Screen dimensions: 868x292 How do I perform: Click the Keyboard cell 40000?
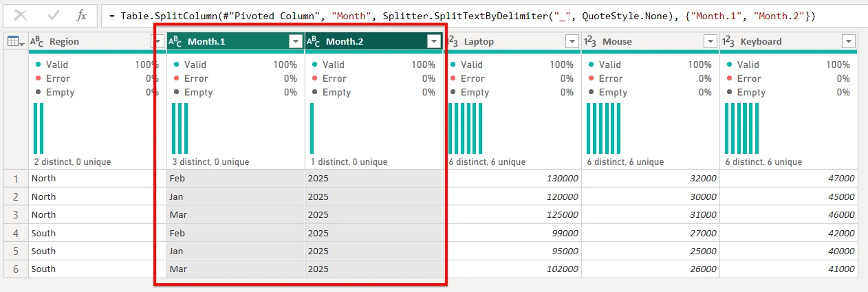(788, 251)
